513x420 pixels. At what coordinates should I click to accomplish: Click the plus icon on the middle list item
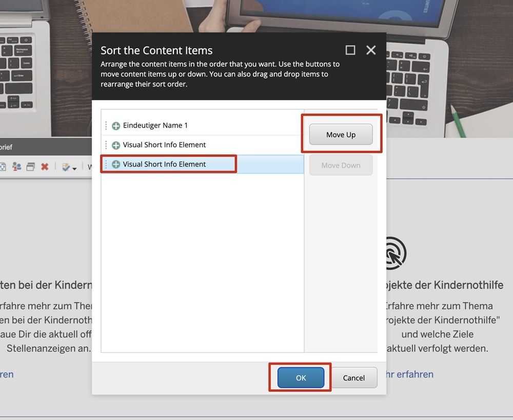(116, 145)
